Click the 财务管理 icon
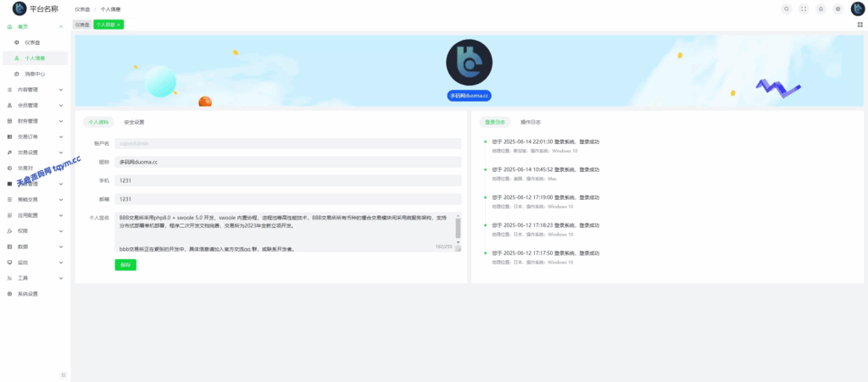 click(x=9, y=120)
